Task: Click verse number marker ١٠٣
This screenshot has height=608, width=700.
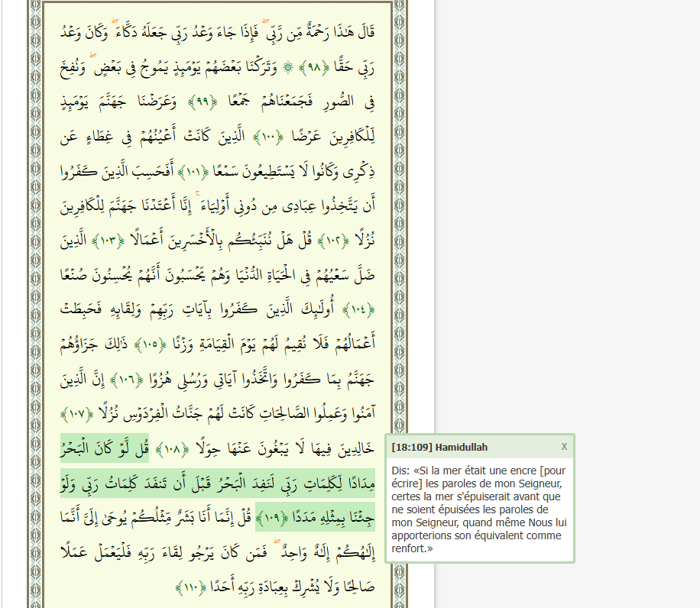Action: point(108,241)
